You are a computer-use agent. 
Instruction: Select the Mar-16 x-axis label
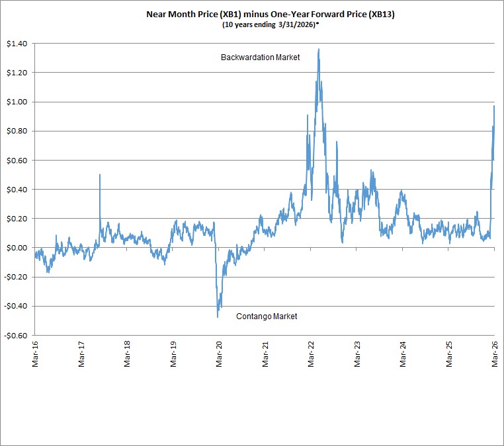click(35, 354)
